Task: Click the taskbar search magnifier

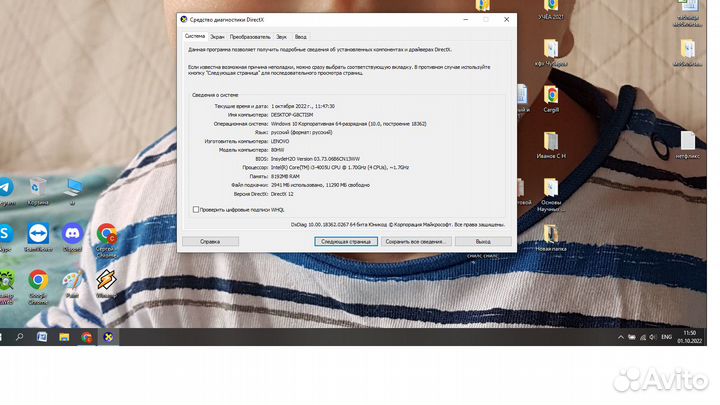Action: [19, 337]
